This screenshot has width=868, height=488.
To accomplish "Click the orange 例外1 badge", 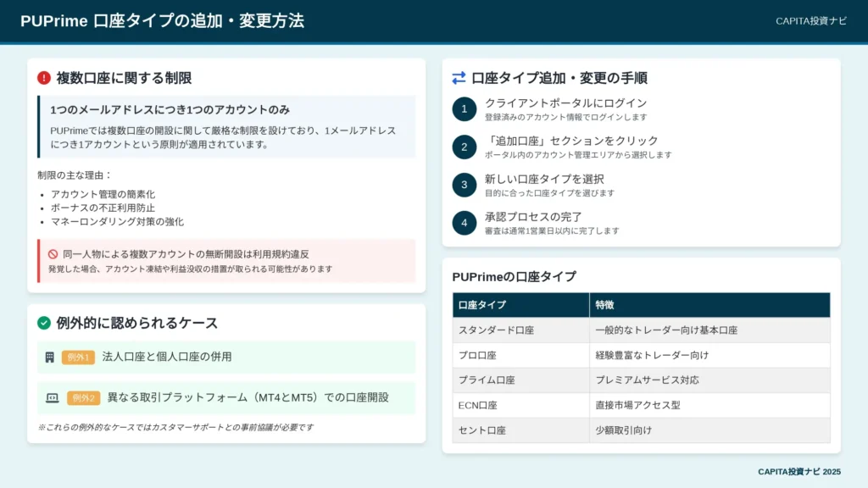I will click(x=78, y=358).
